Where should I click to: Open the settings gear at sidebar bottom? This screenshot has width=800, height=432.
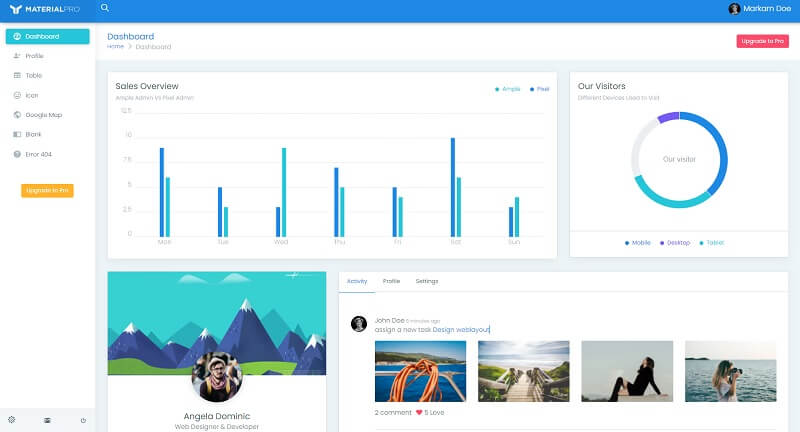point(12,420)
